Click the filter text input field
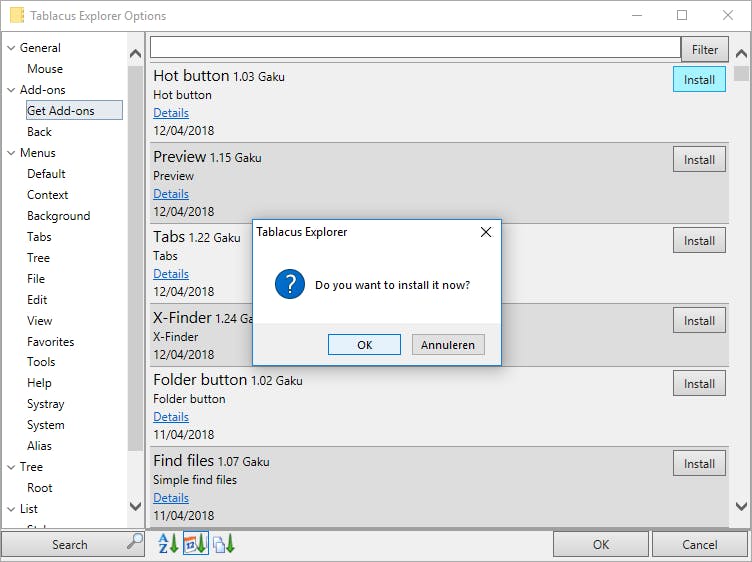Screen dimensions: 752x562 [415, 48]
